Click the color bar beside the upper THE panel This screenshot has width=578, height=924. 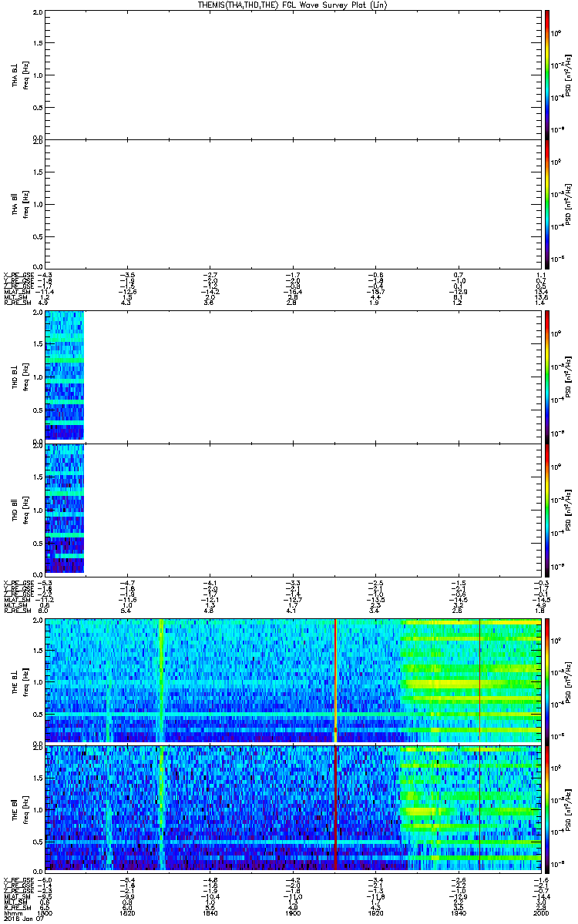pyautogui.click(x=546, y=680)
